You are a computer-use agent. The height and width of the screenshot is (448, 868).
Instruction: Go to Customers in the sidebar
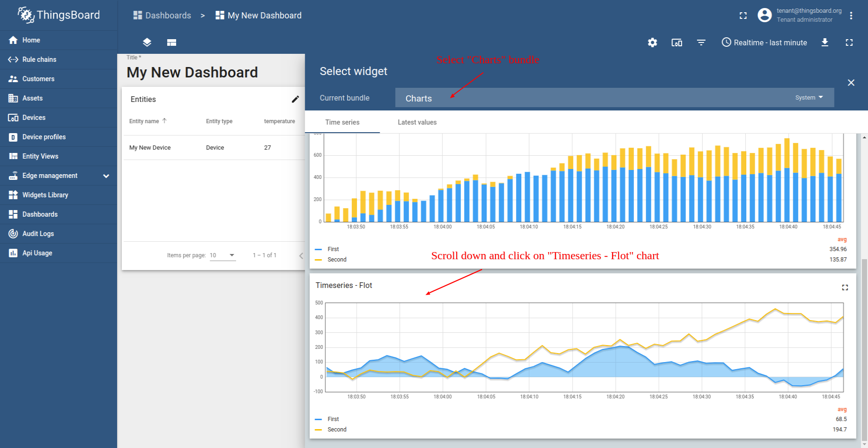[59, 79]
